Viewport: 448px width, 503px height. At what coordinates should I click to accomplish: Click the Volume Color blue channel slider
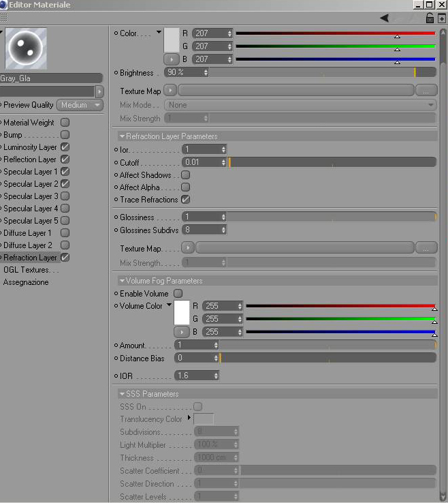[340, 332]
